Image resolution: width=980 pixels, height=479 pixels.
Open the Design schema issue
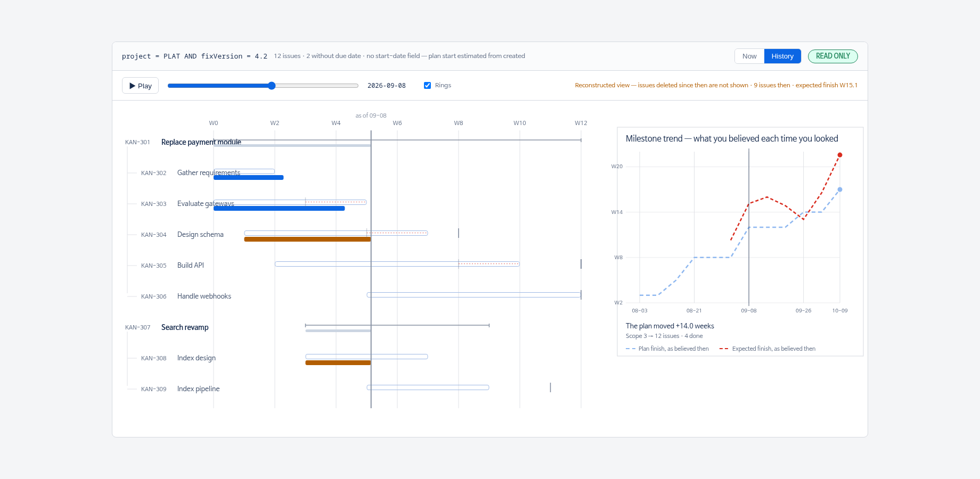click(x=200, y=235)
